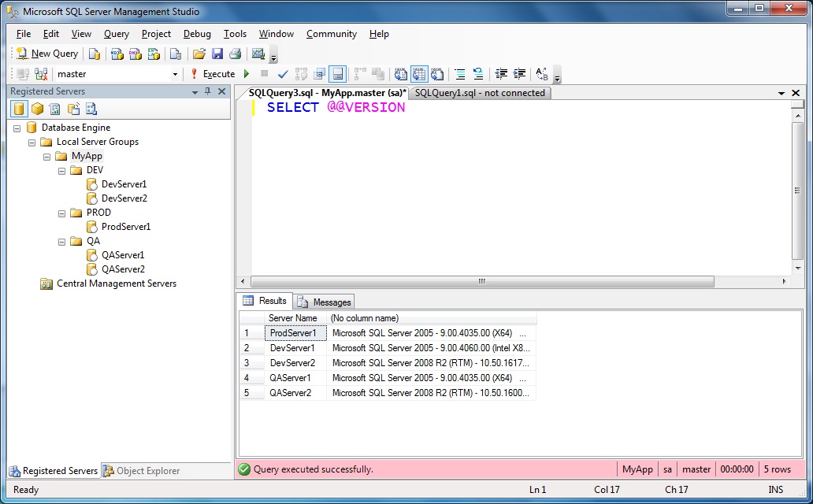Screen dimensions: 813x504
Task: Select Database Engine icon in Registered Servers
Action: [19, 109]
